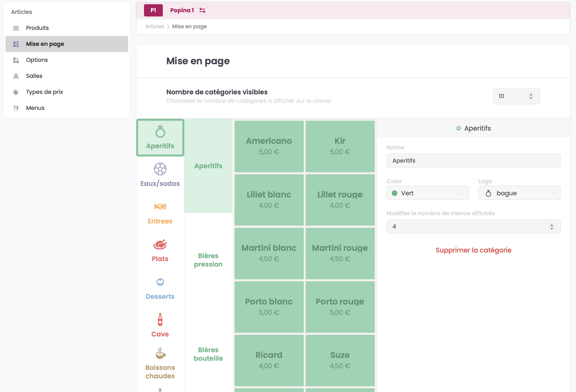Open the Options sidebar item

click(37, 60)
